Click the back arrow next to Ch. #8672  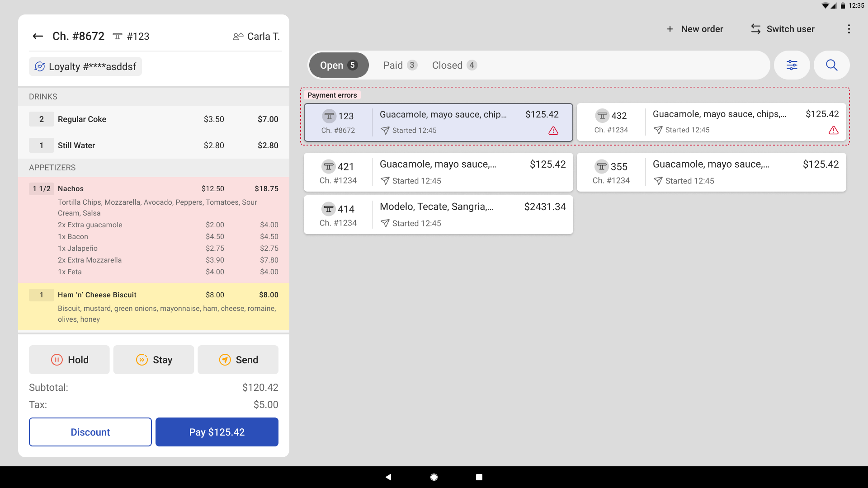[38, 36]
